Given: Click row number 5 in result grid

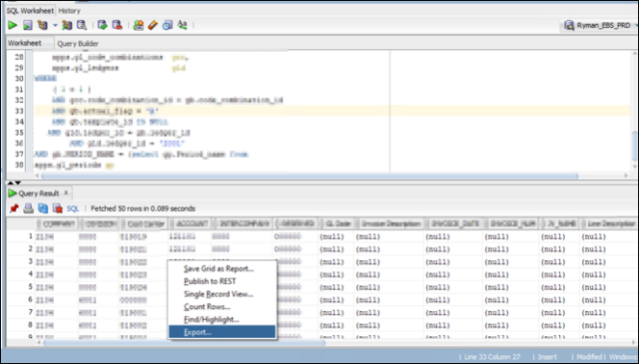Looking at the screenshot, I should (x=30, y=286).
